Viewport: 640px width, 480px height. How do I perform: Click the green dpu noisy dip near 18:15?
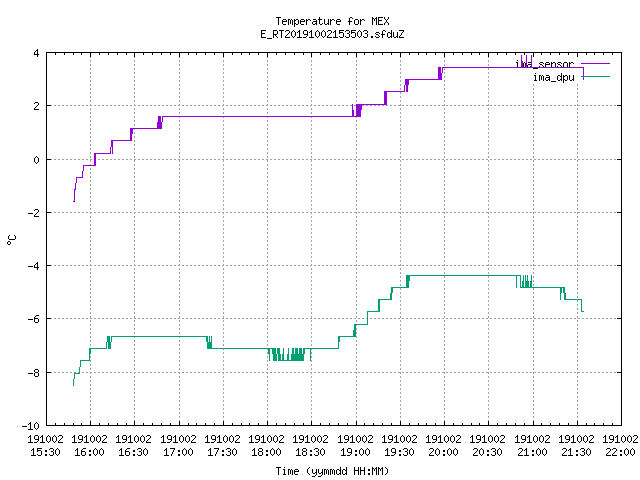coord(288,354)
